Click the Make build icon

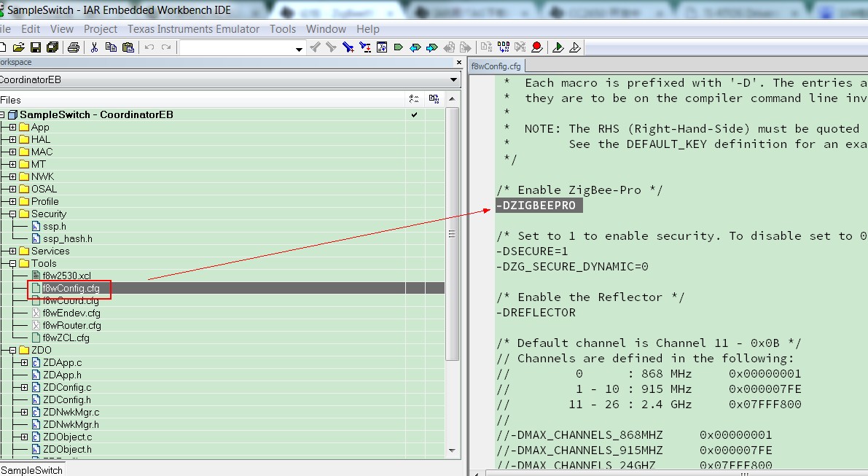click(503, 47)
